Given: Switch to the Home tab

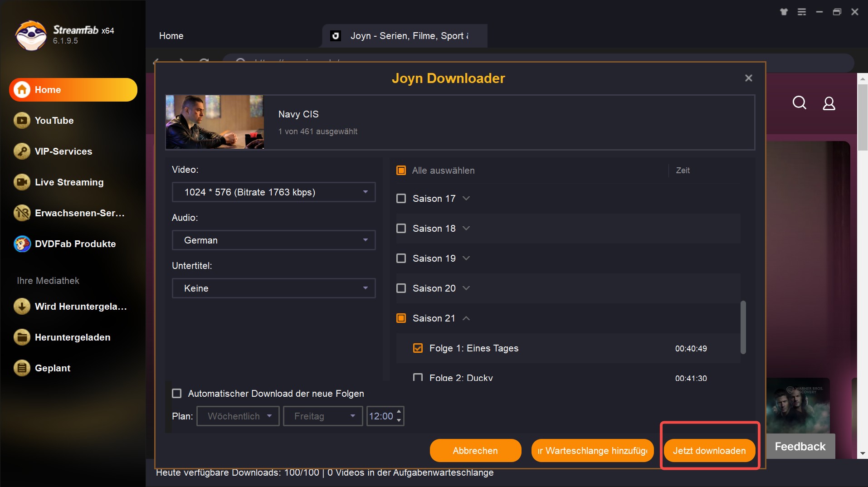Looking at the screenshot, I should tap(171, 36).
